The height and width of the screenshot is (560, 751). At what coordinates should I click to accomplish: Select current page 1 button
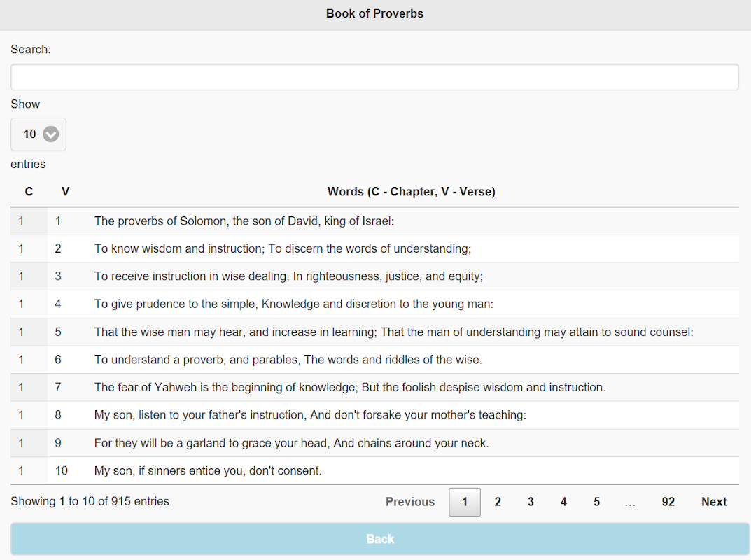[465, 502]
